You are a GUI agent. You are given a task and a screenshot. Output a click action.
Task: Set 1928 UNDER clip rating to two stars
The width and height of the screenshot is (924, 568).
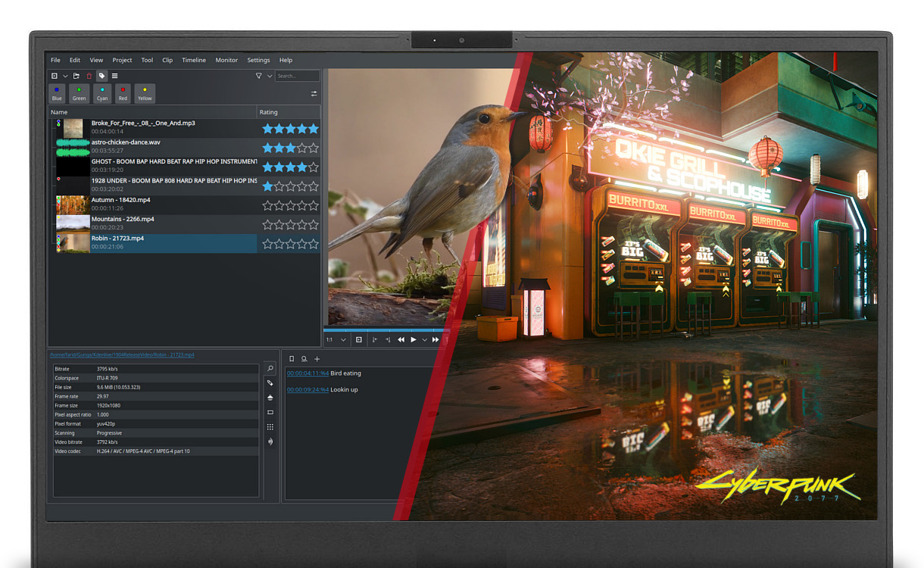click(279, 186)
